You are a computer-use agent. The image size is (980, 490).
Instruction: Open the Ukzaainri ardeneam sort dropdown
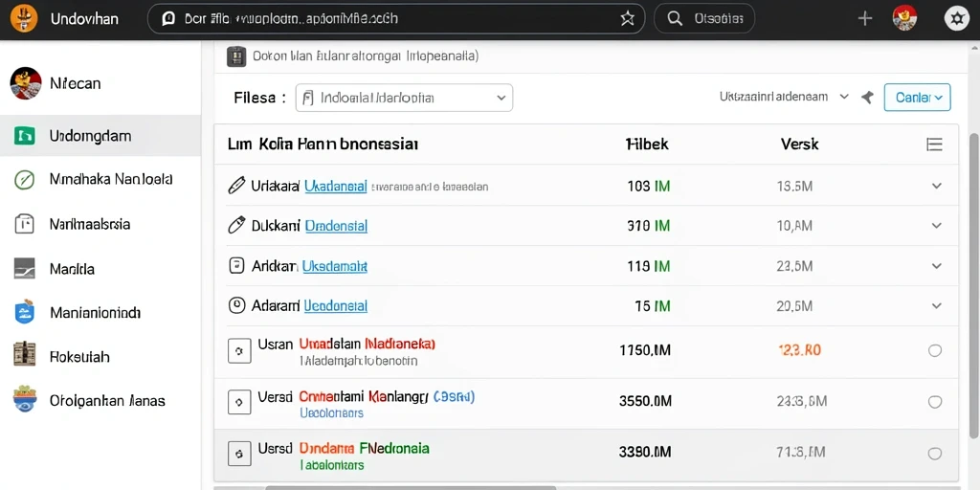coord(785,97)
